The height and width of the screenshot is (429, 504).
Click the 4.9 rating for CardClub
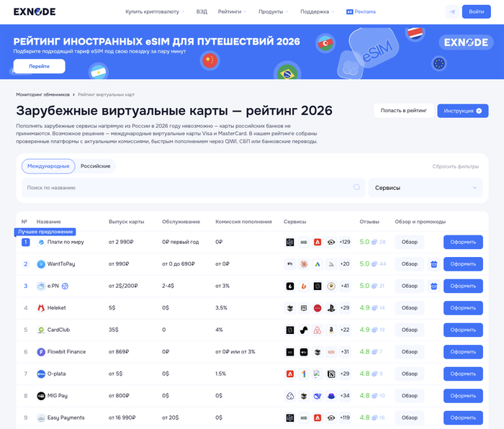[x=364, y=330]
